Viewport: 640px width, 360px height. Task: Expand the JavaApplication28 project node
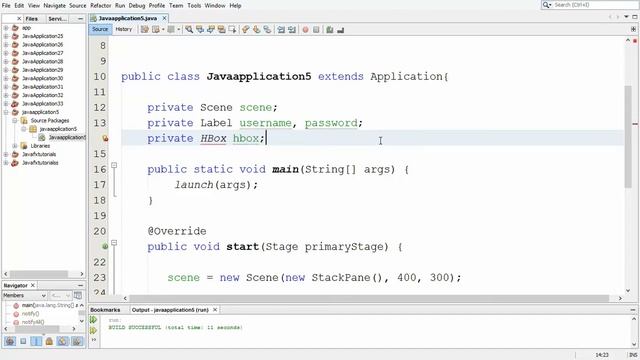tap(6, 61)
